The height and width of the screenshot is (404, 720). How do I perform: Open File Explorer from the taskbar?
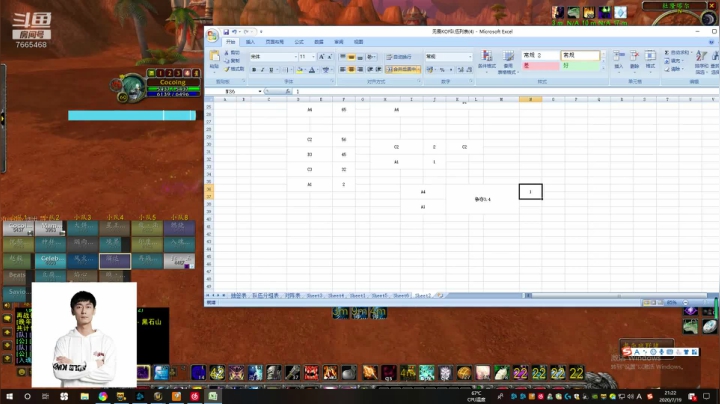[84, 396]
